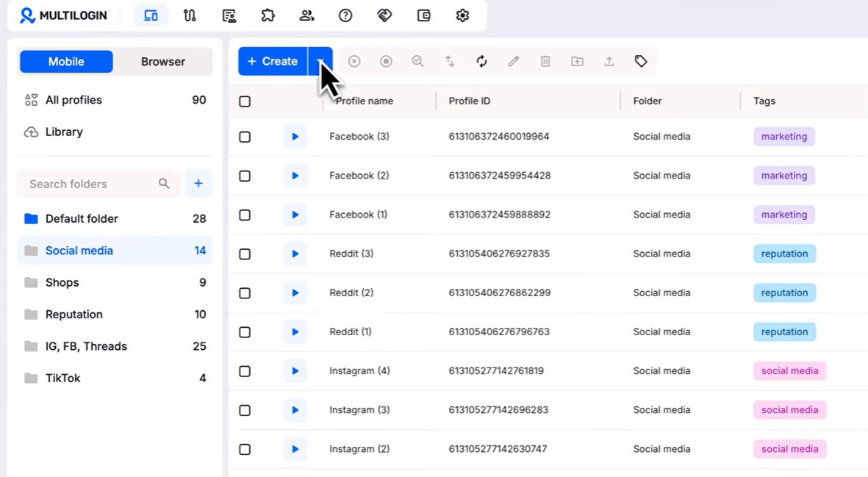
Task: Click the export upload toolbar icon
Action: [609, 62]
